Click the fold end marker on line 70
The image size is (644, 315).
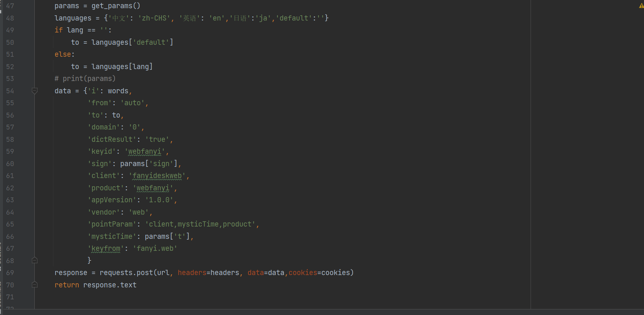35,285
